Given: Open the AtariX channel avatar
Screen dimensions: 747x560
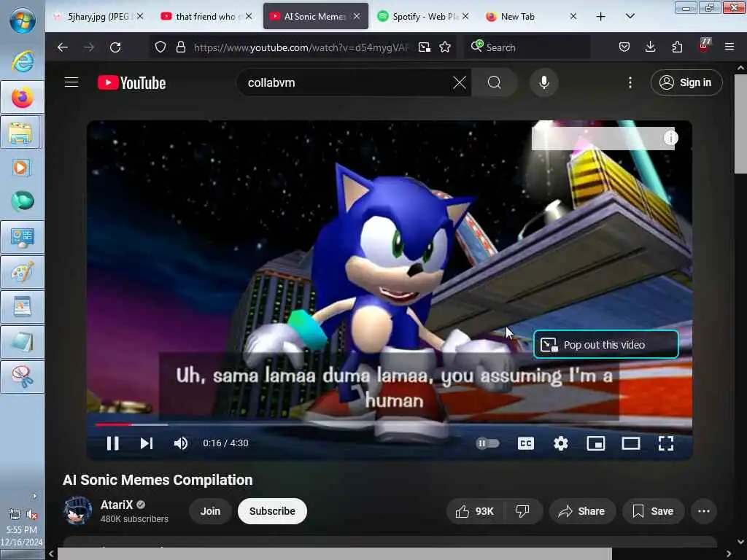Looking at the screenshot, I should click(x=77, y=510).
